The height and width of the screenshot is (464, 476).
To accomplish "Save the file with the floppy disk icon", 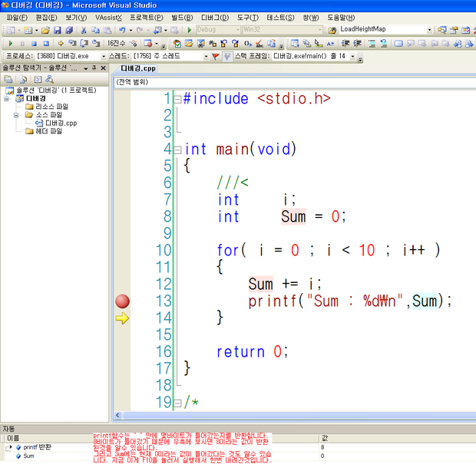I will [x=57, y=30].
